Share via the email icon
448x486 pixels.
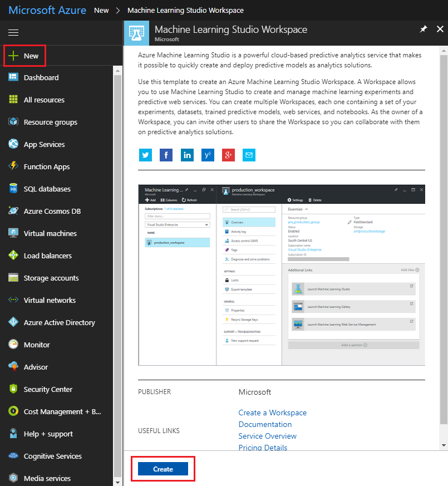point(248,155)
